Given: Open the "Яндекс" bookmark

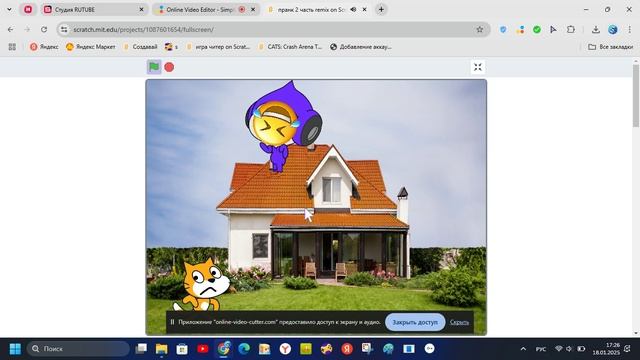Looking at the screenshot, I should point(44,47).
